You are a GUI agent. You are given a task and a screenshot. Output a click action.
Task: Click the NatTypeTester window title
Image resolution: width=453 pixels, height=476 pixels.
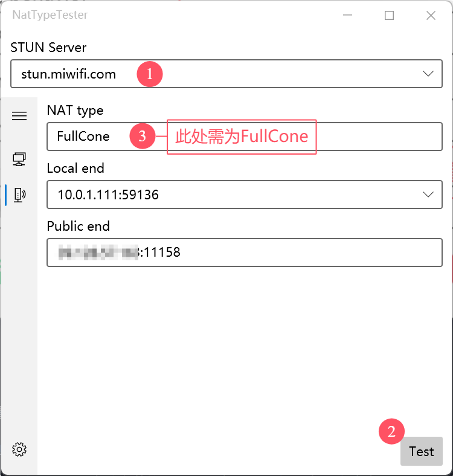(50, 16)
